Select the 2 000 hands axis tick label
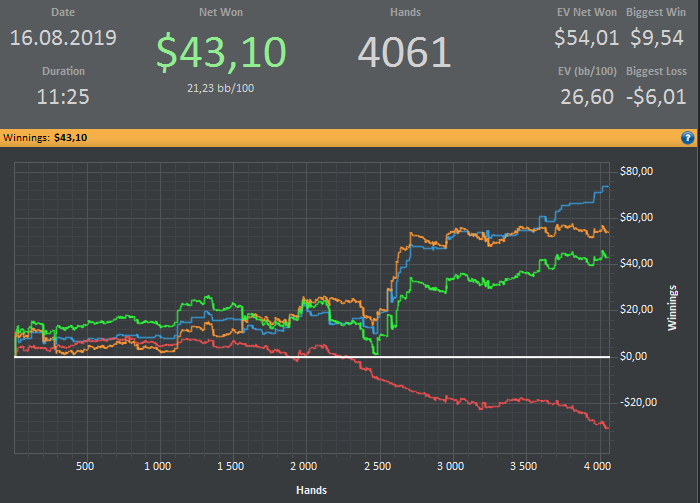 pyautogui.click(x=304, y=466)
